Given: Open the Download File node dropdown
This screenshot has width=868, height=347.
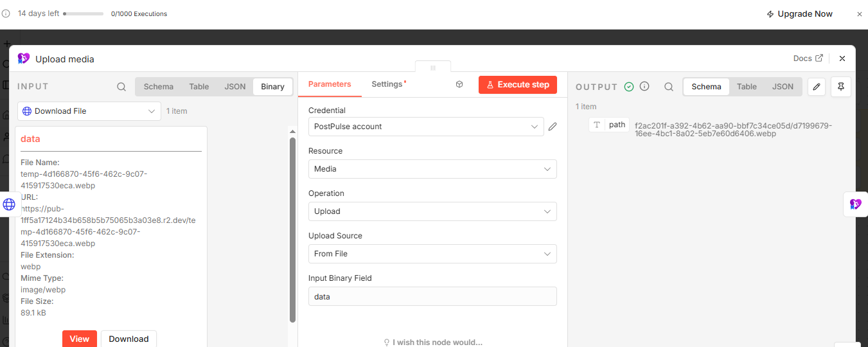Looking at the screenshot, I should [x=89, y=111].
